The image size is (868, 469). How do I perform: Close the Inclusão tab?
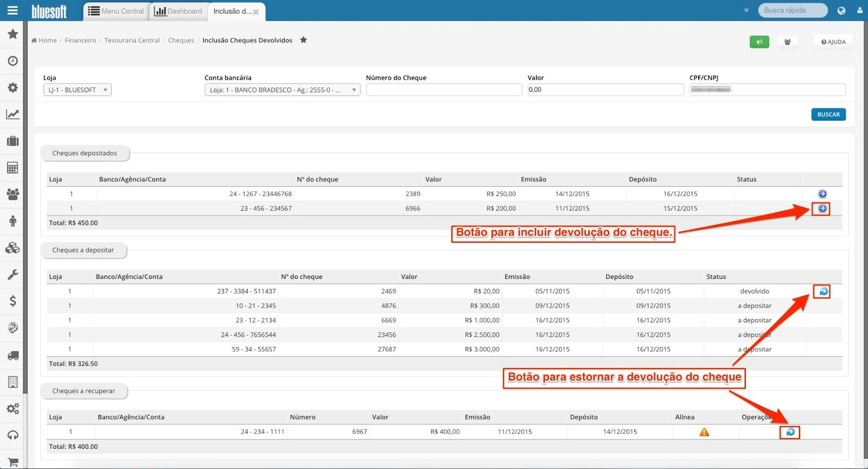click(x=256, y=12)
